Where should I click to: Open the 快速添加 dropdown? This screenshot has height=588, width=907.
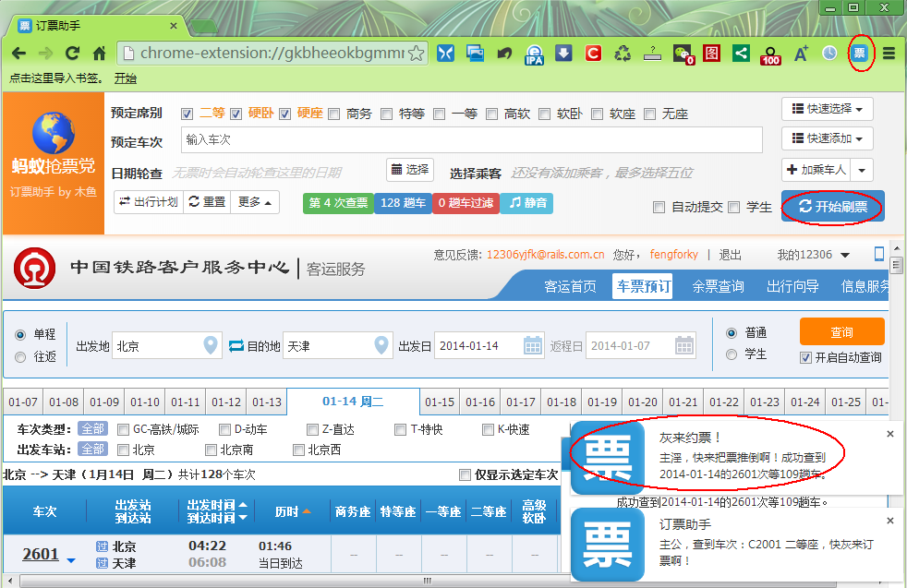click(x=828, y=138)
